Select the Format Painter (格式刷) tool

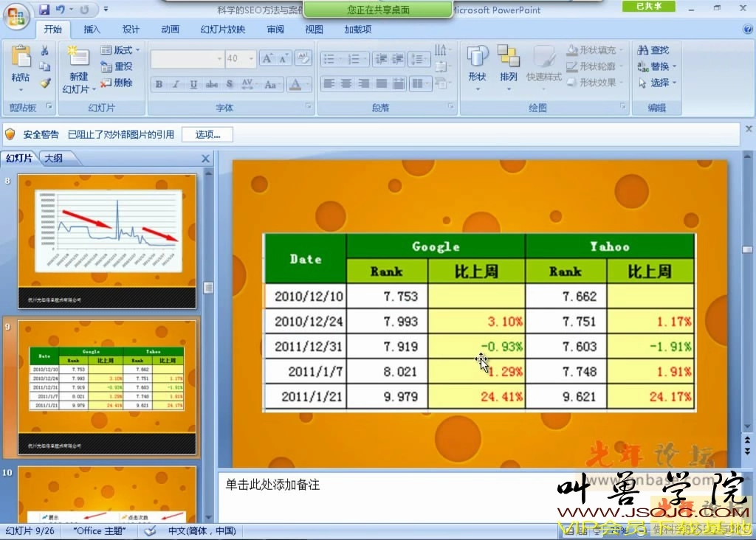pyautogui.click(x=44, y=84)
